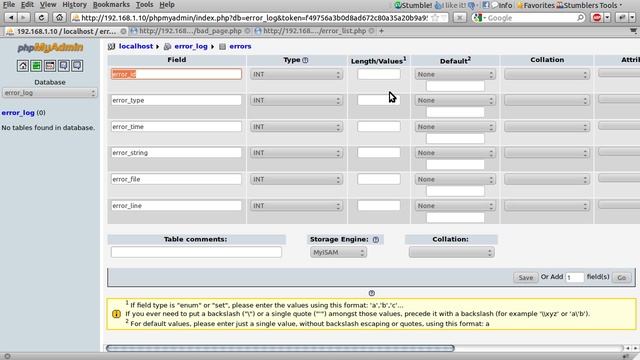
Task: Click default value input under error_time row
Action: (455, 139)
